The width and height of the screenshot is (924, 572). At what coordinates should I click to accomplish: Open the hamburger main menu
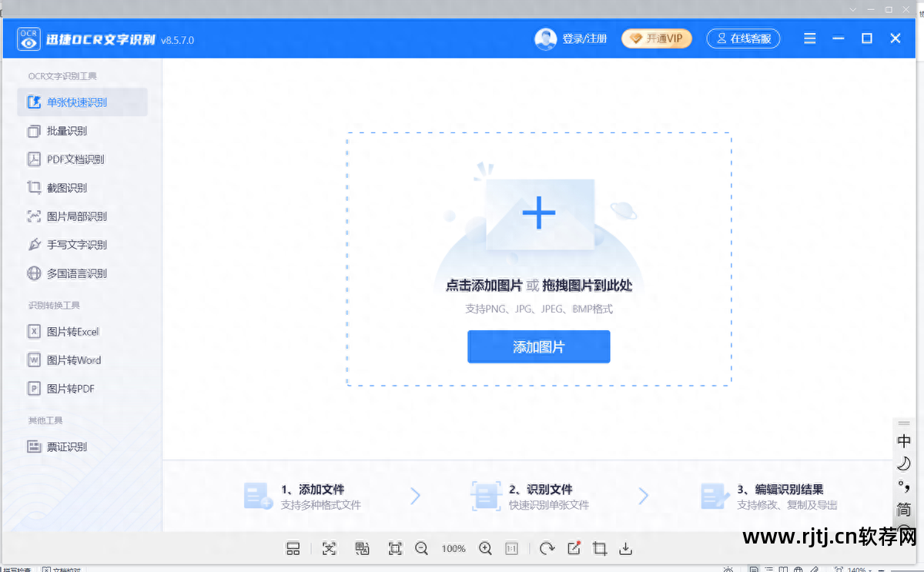click(809, 38)
